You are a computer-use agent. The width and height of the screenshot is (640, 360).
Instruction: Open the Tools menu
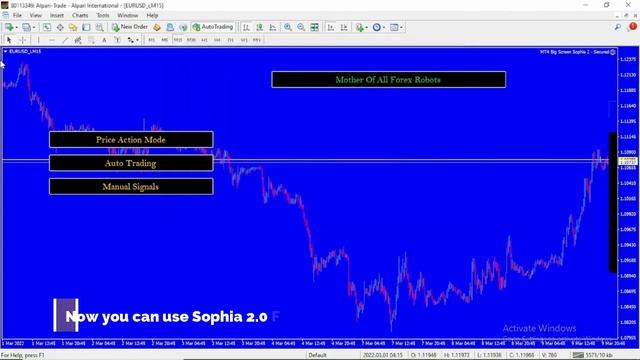click(103, 16)
